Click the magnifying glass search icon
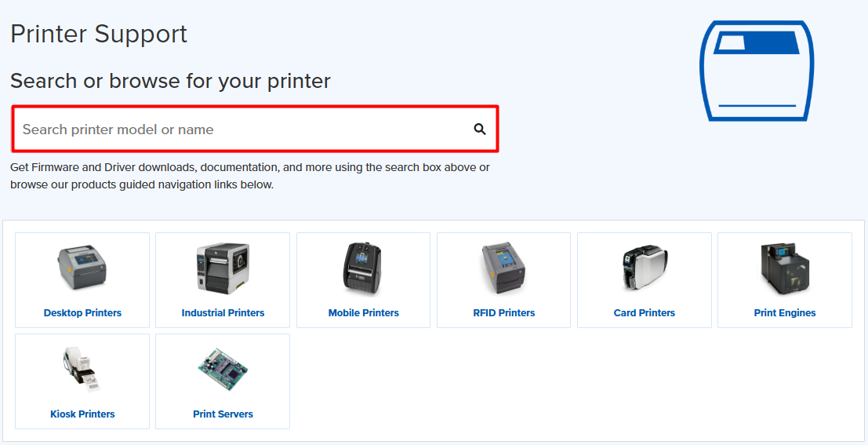The image size is (868, 445). pyautogui.click(x=480, y=129)
